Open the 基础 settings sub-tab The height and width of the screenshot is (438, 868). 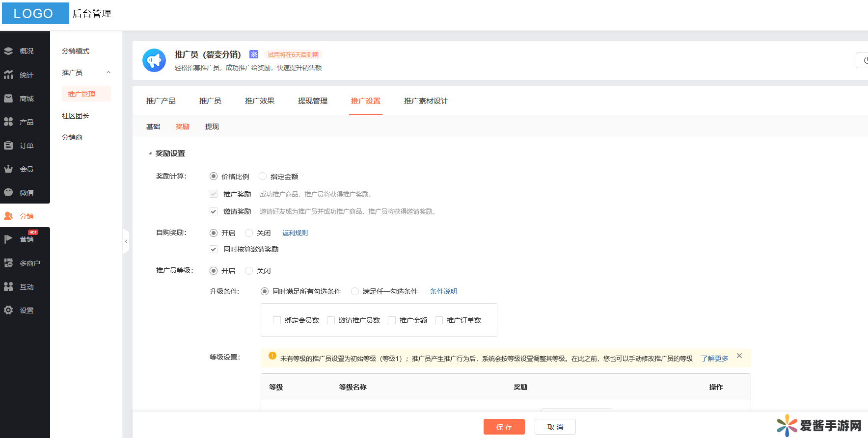point(153,127)
